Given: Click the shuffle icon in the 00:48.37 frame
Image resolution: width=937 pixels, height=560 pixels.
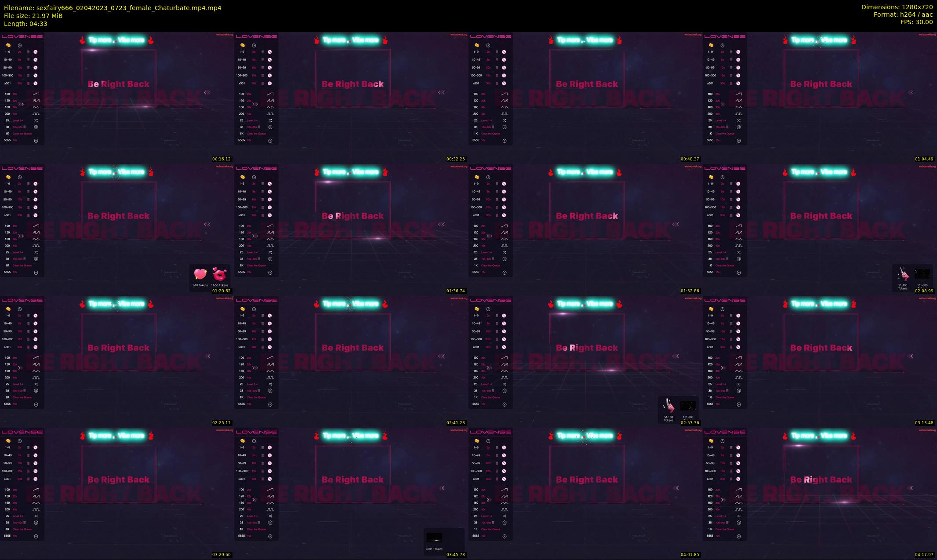Looking at the screenshot, I should point(505,120).
